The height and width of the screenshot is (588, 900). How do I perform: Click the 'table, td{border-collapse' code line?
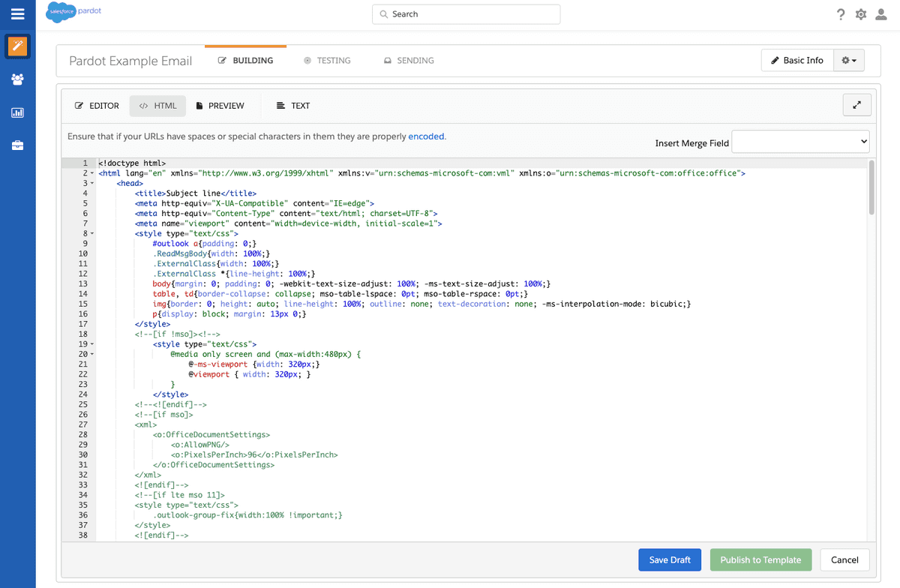340,294
